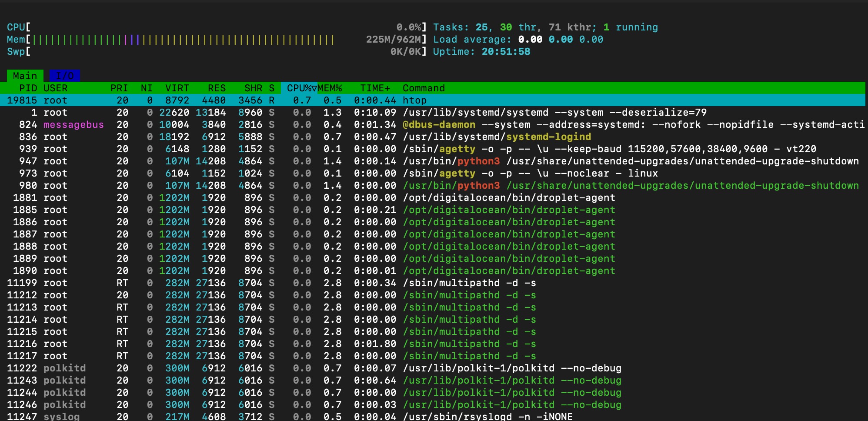The width and height of the screenshot is (868, 421).
Task: Click the USER column header
Action: [x=55, y=88]
